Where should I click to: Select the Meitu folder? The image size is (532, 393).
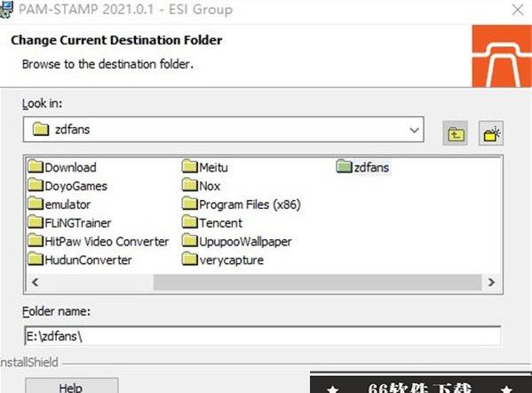(205, 167)
